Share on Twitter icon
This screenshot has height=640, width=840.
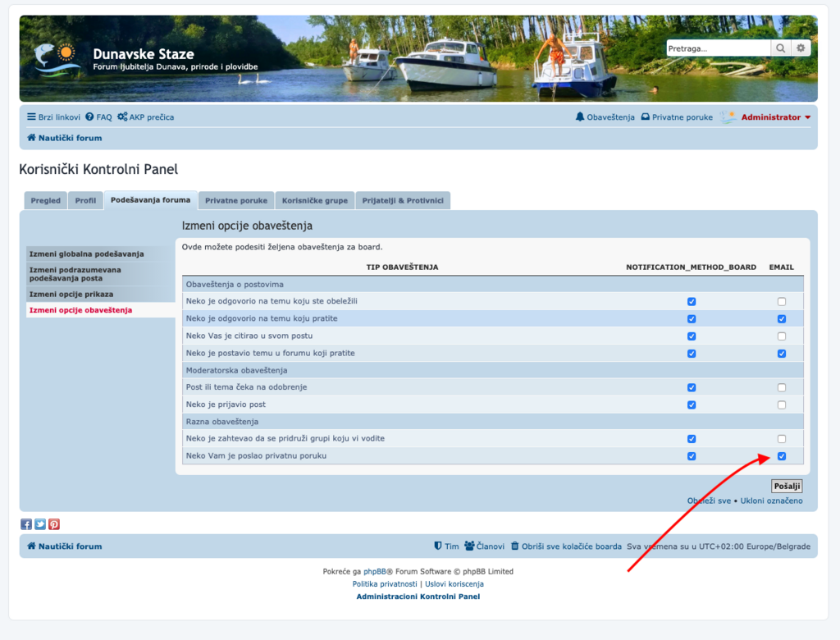(x=40, y=524)
